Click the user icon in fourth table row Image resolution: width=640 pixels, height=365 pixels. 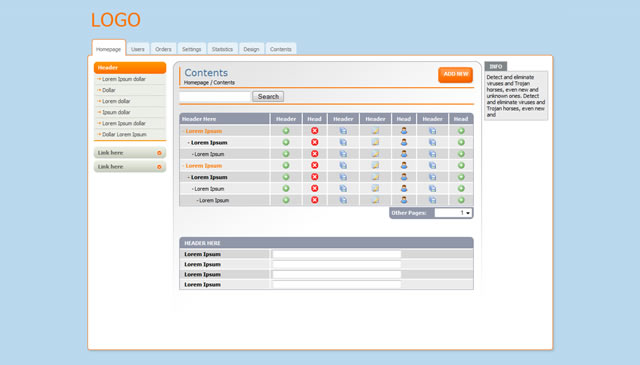click(x=404, y=165)
